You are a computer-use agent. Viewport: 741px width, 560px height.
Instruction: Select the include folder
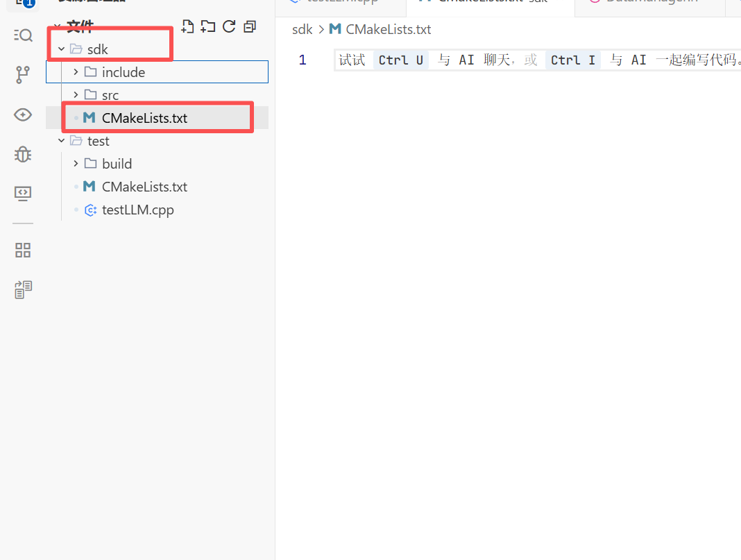point(157,72)
